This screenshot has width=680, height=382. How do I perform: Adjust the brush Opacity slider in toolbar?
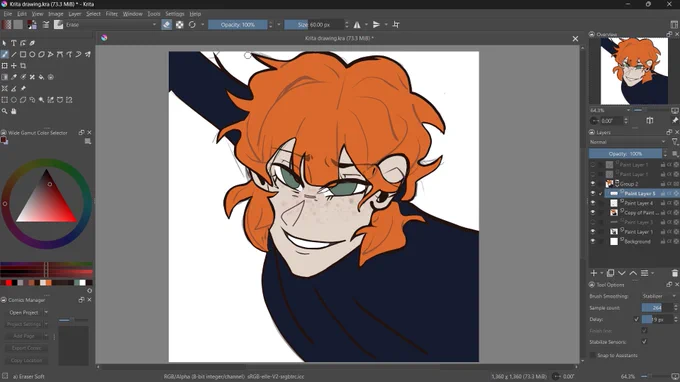tap(238, 25)
